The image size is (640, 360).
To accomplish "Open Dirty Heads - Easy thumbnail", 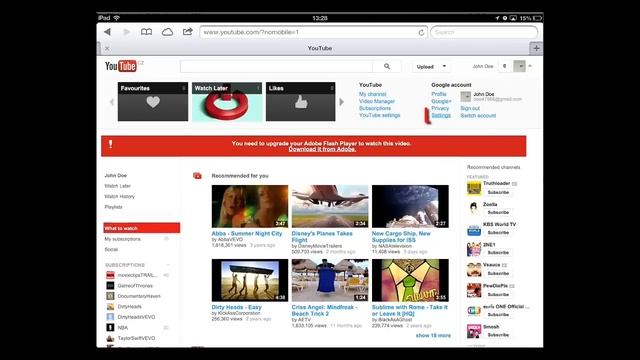I will [x=250, y=280].
